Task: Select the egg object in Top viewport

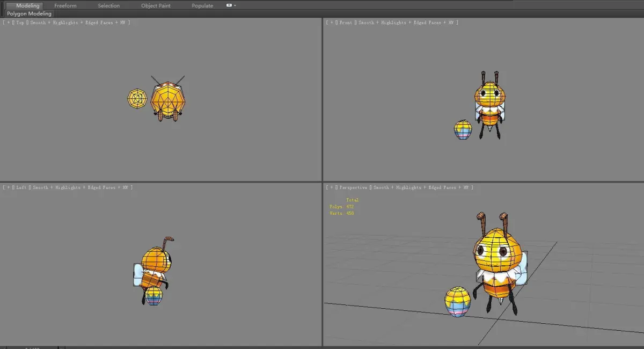Action: coord(137,99)
